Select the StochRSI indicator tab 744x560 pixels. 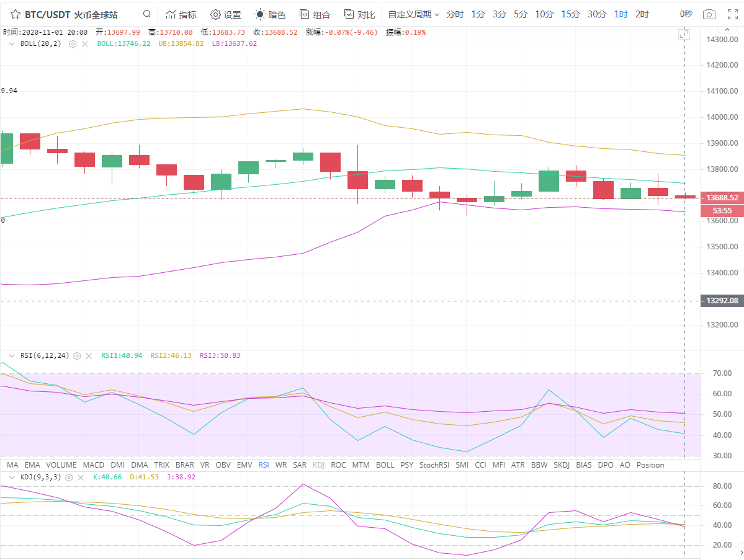pos(434,464)
